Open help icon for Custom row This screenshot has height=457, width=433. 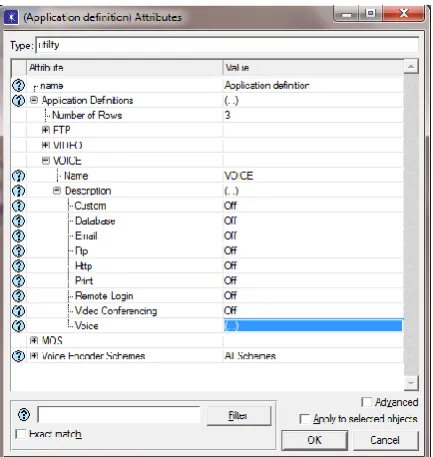[x=18, y=206]
